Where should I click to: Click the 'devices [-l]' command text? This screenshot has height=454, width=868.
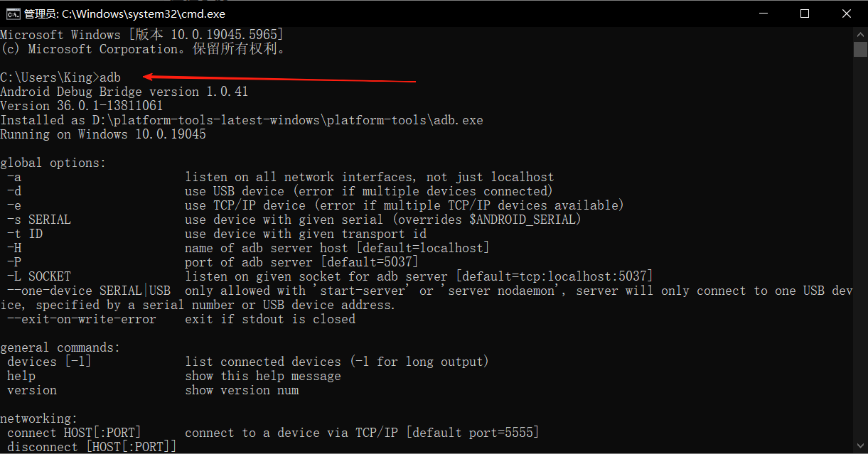click(x=50, y=362)
